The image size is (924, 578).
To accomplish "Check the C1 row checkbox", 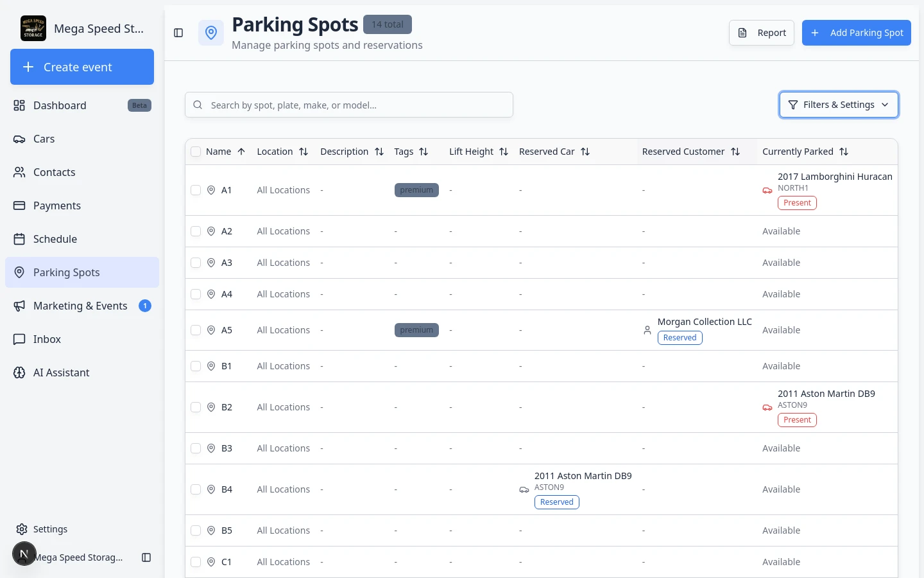I will click(x=196, y=562).
